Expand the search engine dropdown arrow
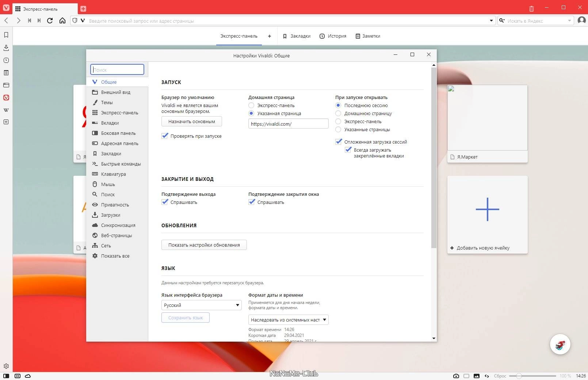 coord(569,20)
